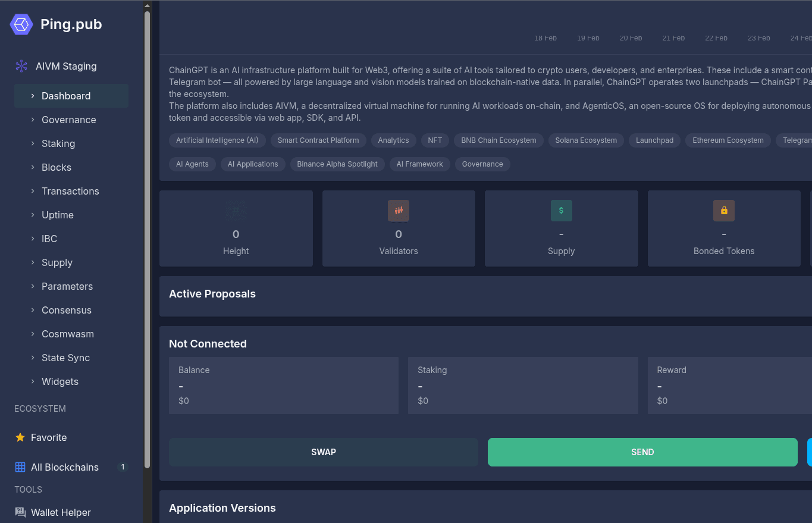Select Consensus in the sidebar
The width and height of the screenshot is (812, 523).
(x=71, y=310)
